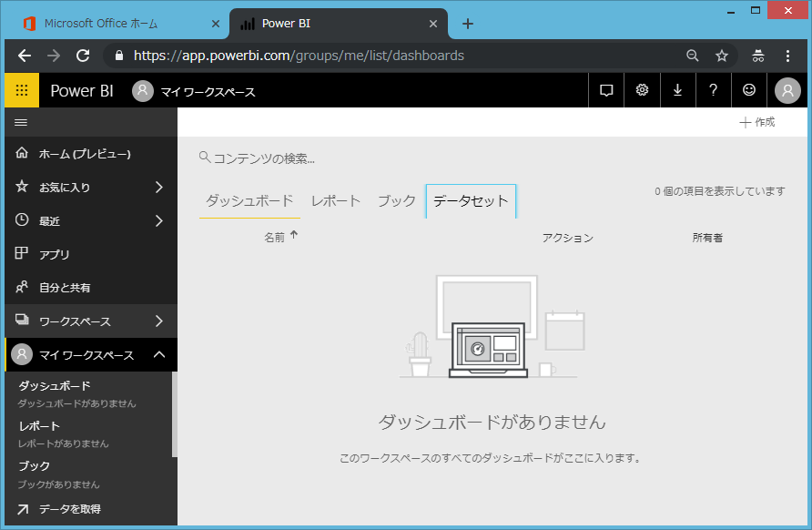Expand the 最近 flyout chevron
Screen dimensions: 812x530
click(158, 220)
